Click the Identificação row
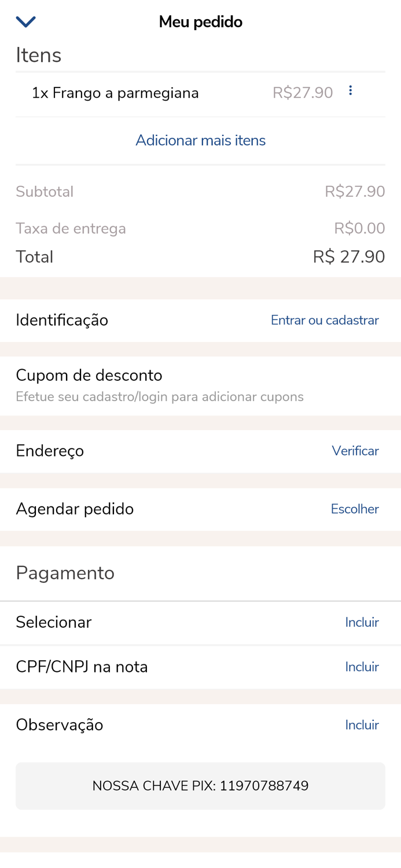This screenshot has width=401, height=868. [62, 320]
